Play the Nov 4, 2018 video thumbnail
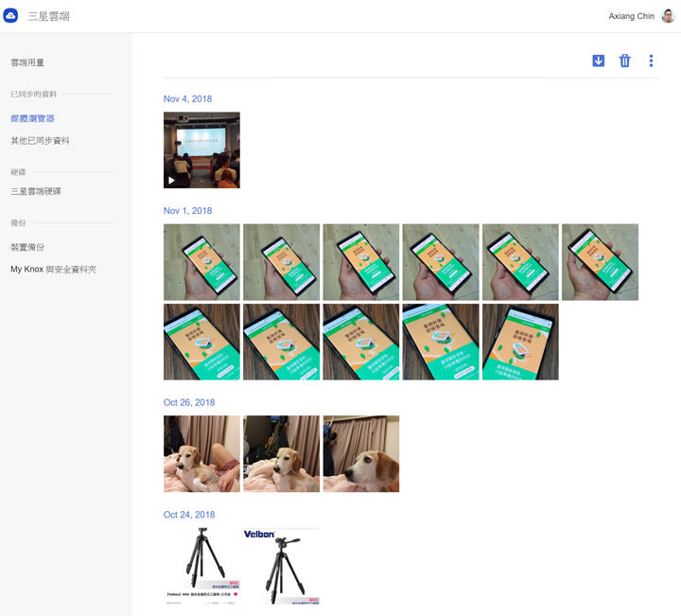Image resolution: width=681 pixels, height=616 pixels. pos(201,150)
